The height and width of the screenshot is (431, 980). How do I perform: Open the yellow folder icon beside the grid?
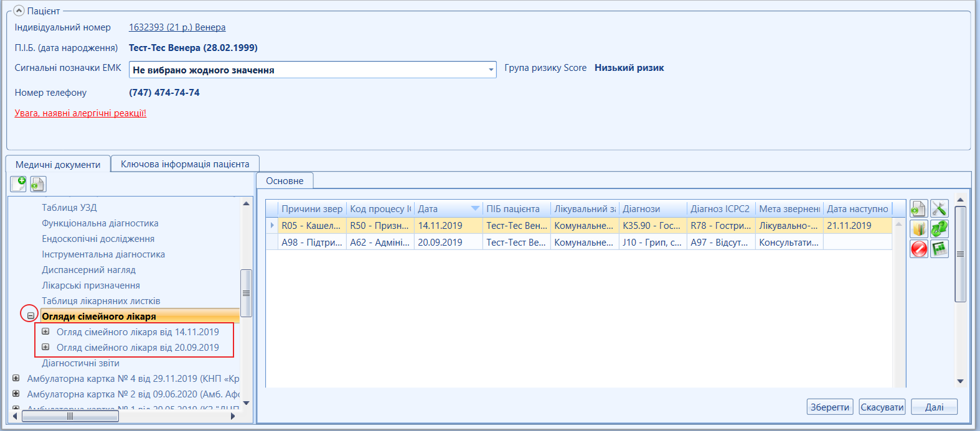point(918,229)
